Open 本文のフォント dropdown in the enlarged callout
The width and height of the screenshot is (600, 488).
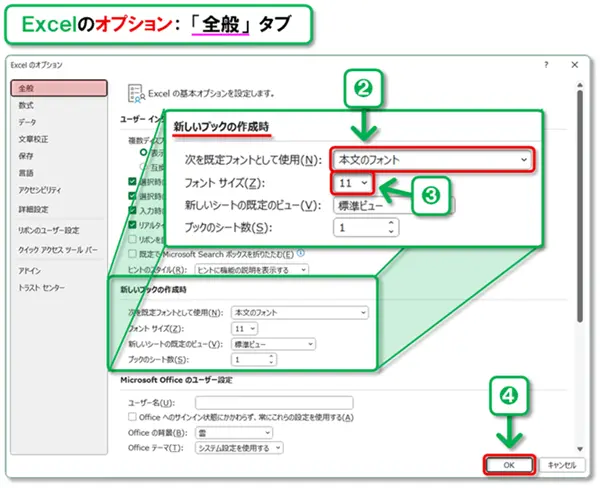coord(432,160)
